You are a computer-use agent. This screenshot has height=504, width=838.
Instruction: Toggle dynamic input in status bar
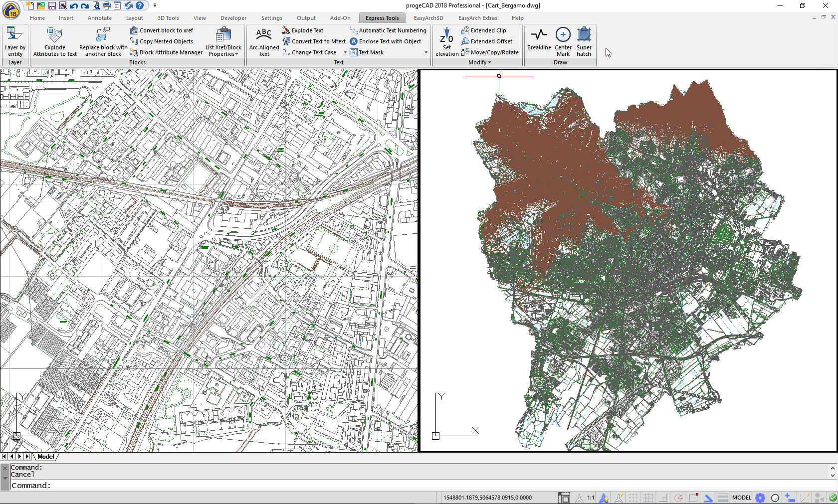(790, 498)
